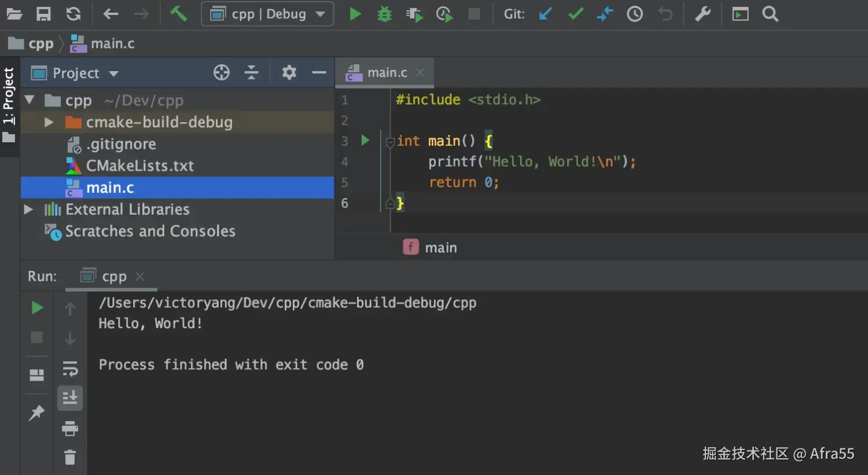The height and width of the screenshot is (475, 868).
Task: Click the stop square in the top toolbar
Action: (x=474, y=14)
